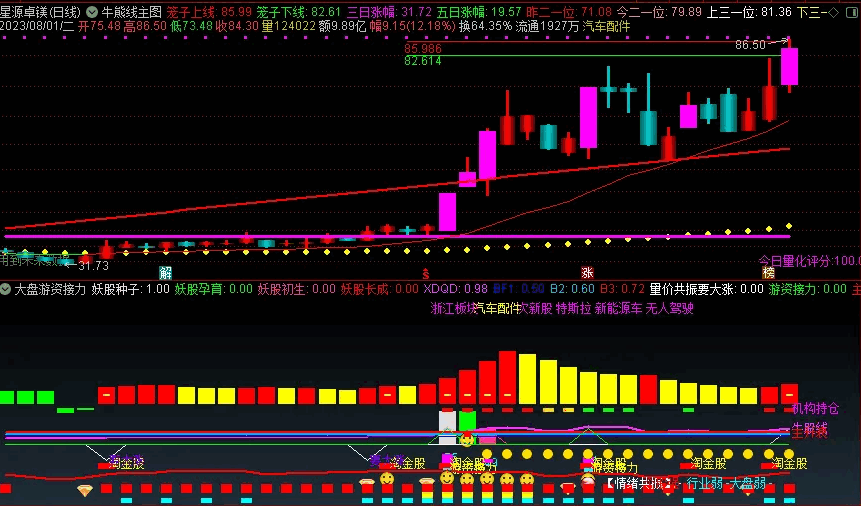
Task: Click the 今二一位: 79.89 readout
Action: (659, 12)
